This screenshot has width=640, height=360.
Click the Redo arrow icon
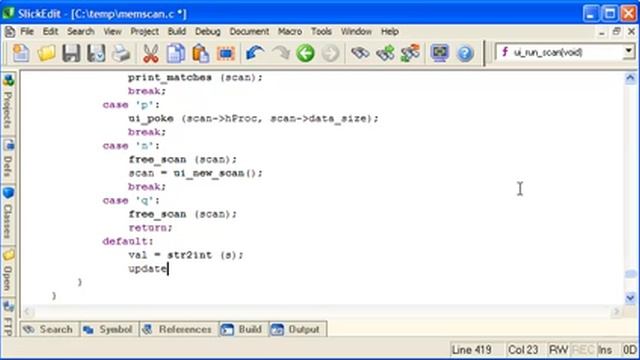point(281,53)
